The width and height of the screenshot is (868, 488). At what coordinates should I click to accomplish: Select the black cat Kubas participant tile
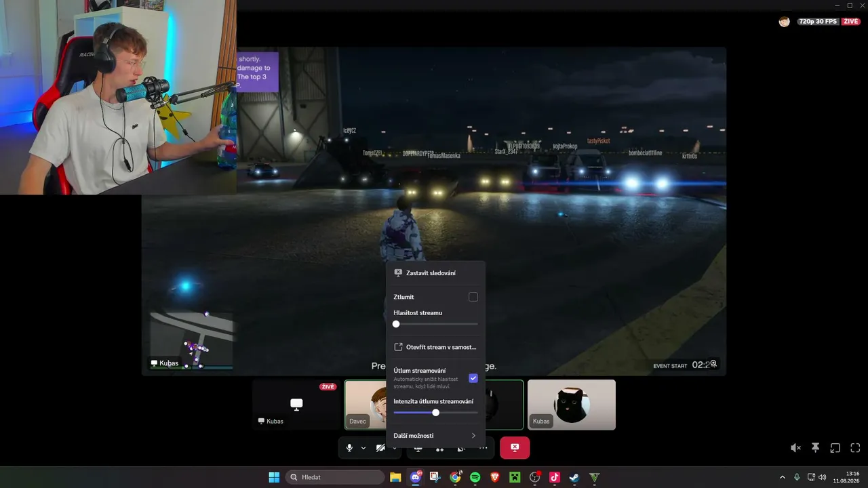coord(572,405)
